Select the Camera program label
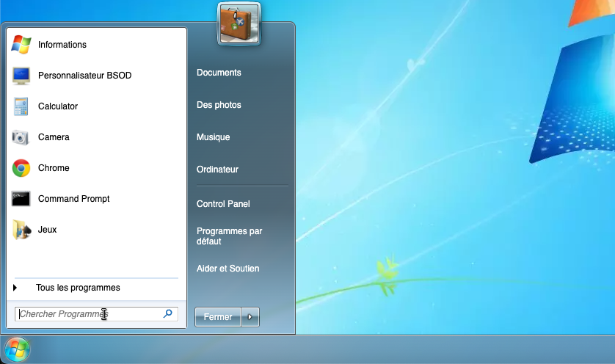Screen dimensions: 615x364 coord(54,137)
